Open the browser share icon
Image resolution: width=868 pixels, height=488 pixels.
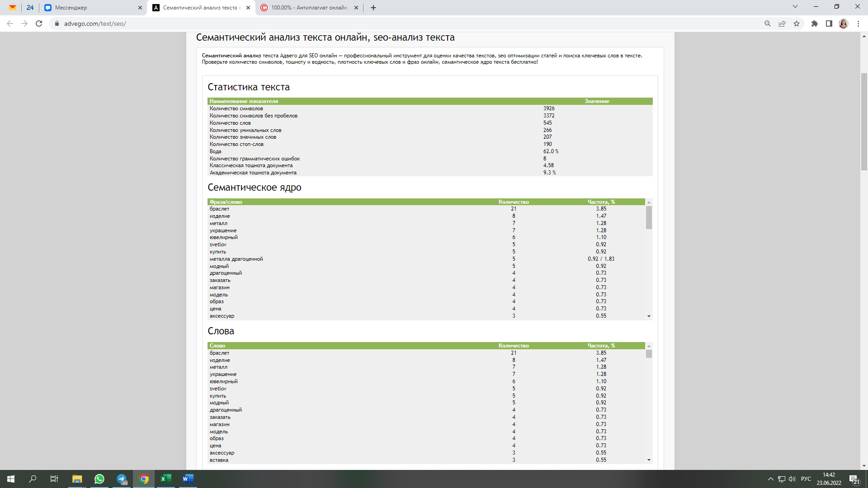tap(782, 23)
